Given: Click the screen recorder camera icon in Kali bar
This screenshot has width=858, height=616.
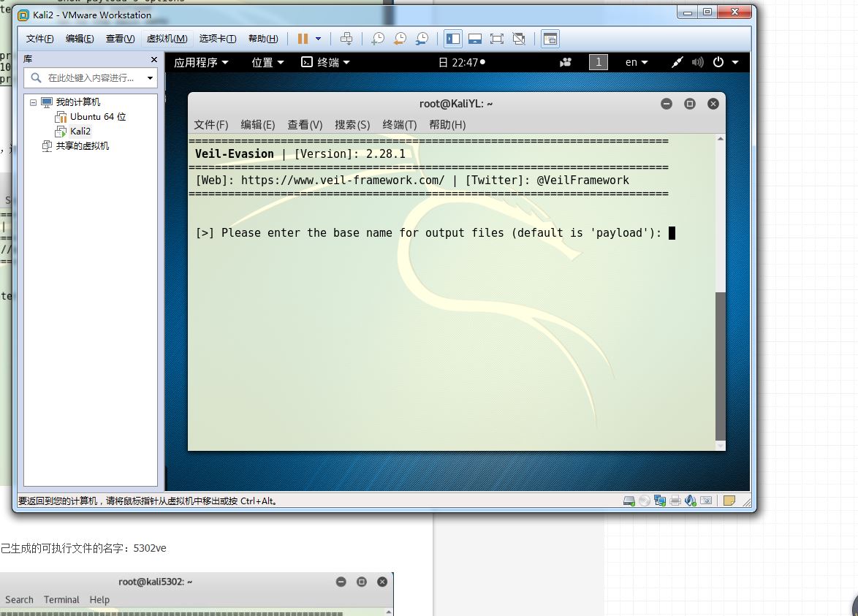Looking at the screenshot, I should pyautogui.click(x=566, y=62).
